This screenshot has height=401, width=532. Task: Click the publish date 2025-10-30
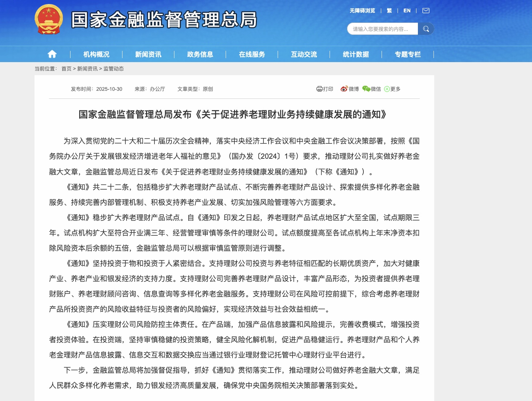[109, 89]
